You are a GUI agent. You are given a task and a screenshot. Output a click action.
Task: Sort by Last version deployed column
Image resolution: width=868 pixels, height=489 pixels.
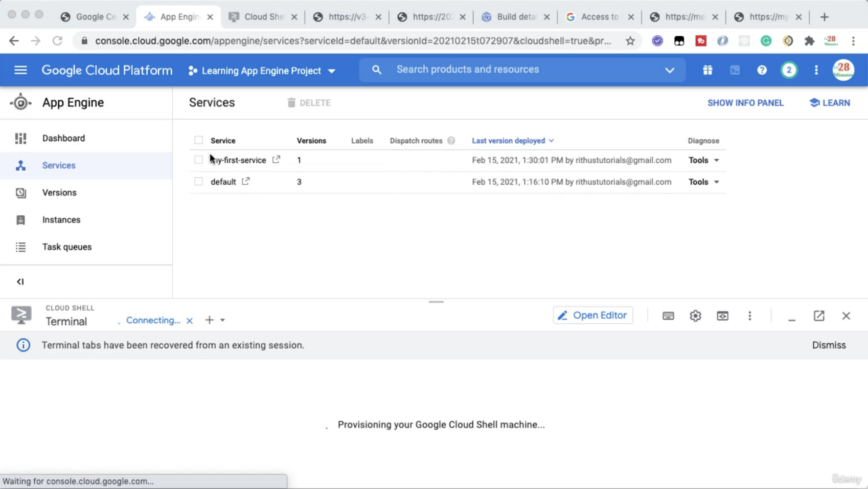[513, 141]
